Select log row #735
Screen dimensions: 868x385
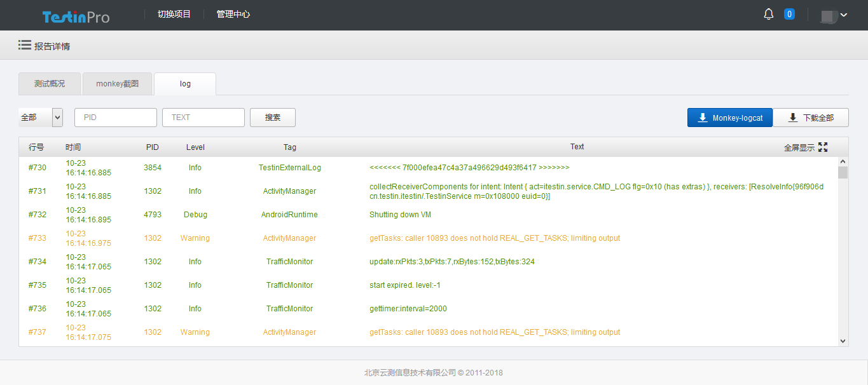click(x=429, y=285)
